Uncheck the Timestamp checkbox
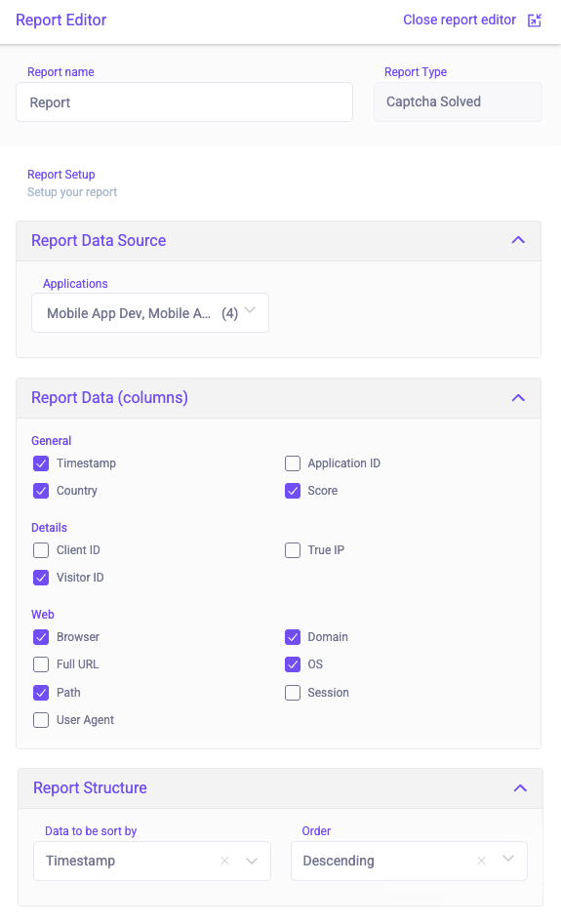Viewport: 561px width, 924px height. click(41, 463)
